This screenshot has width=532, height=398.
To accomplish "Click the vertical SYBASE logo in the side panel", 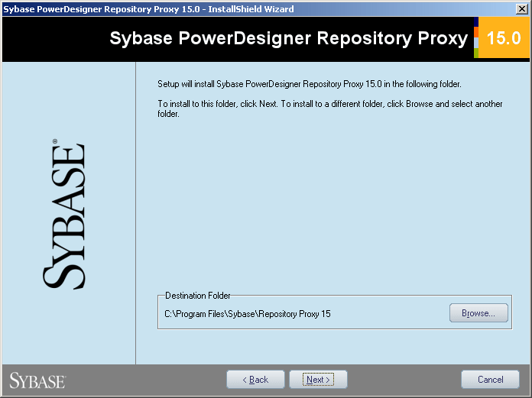I will coord(64,214).
